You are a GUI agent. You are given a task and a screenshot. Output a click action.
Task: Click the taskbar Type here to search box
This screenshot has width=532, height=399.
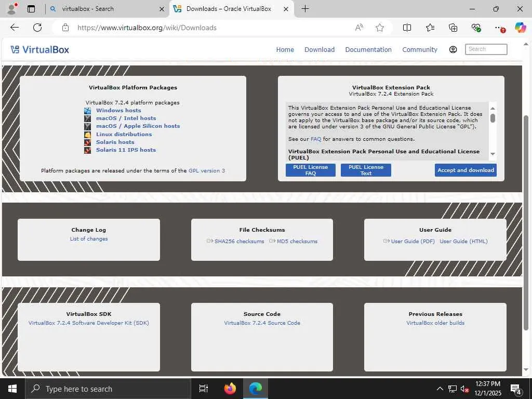(108, 389)
